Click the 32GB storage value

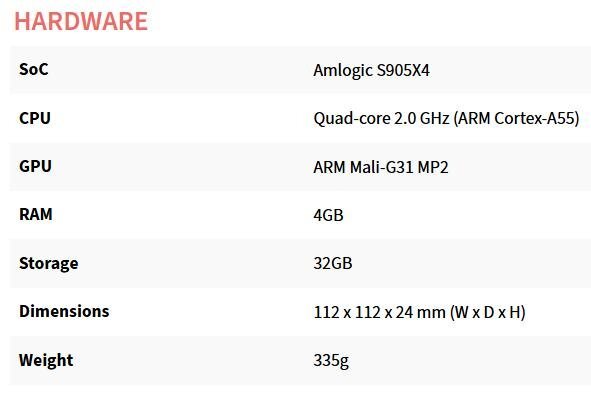pos(333,263)
